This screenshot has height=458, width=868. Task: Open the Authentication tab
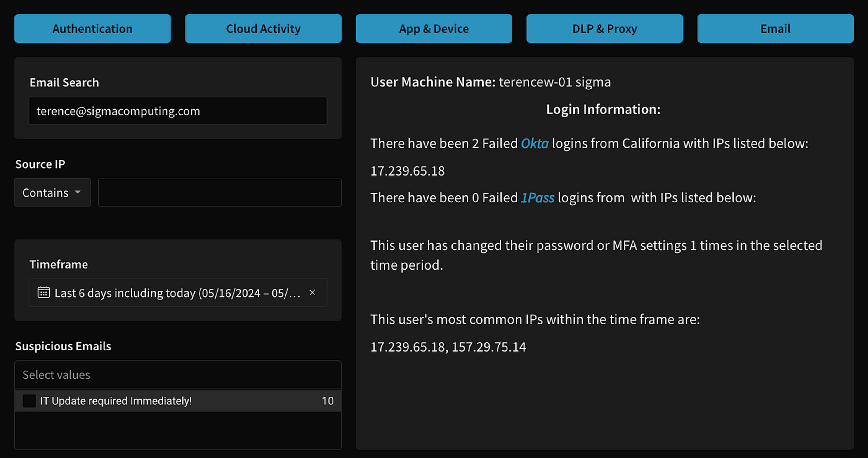tap(92, 29)
